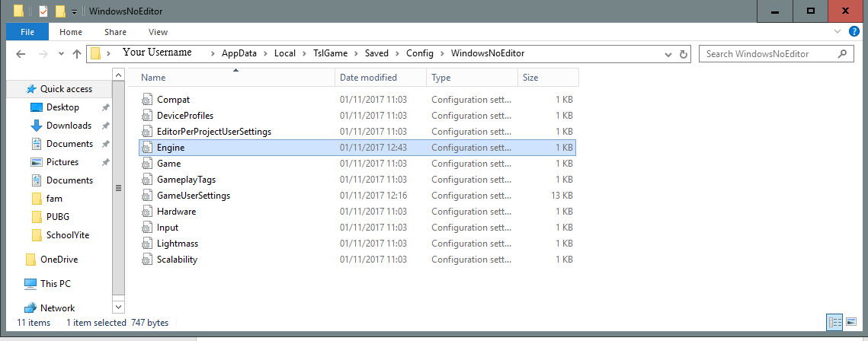Open Help with question mark icon

click(854, 31)
